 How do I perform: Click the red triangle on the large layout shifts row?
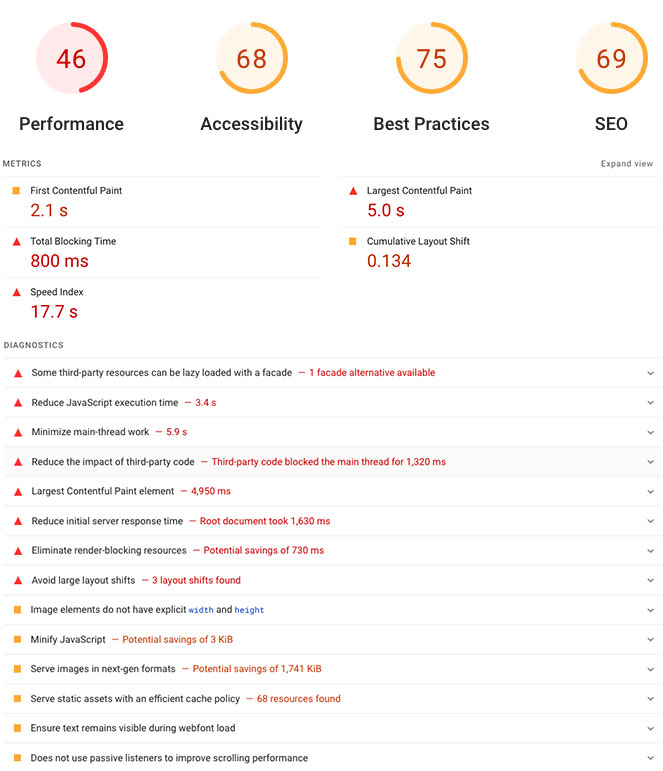pos(18,581)
